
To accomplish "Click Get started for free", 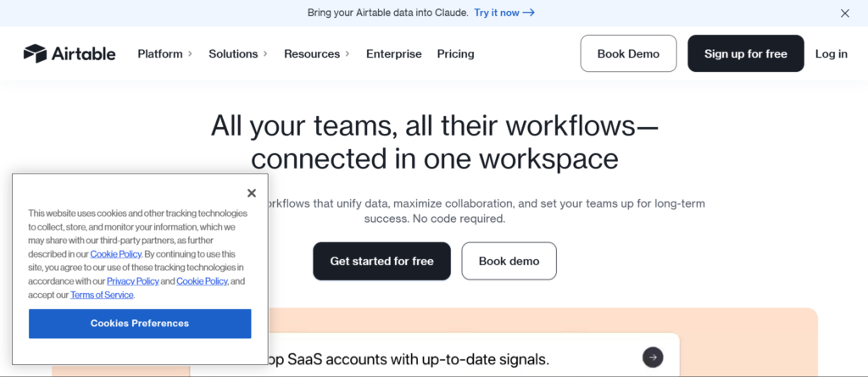I will tap(381, 261).
